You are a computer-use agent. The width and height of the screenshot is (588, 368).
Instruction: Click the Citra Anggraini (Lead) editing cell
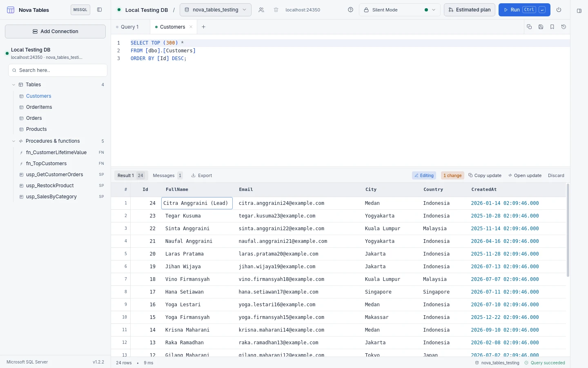197,203
